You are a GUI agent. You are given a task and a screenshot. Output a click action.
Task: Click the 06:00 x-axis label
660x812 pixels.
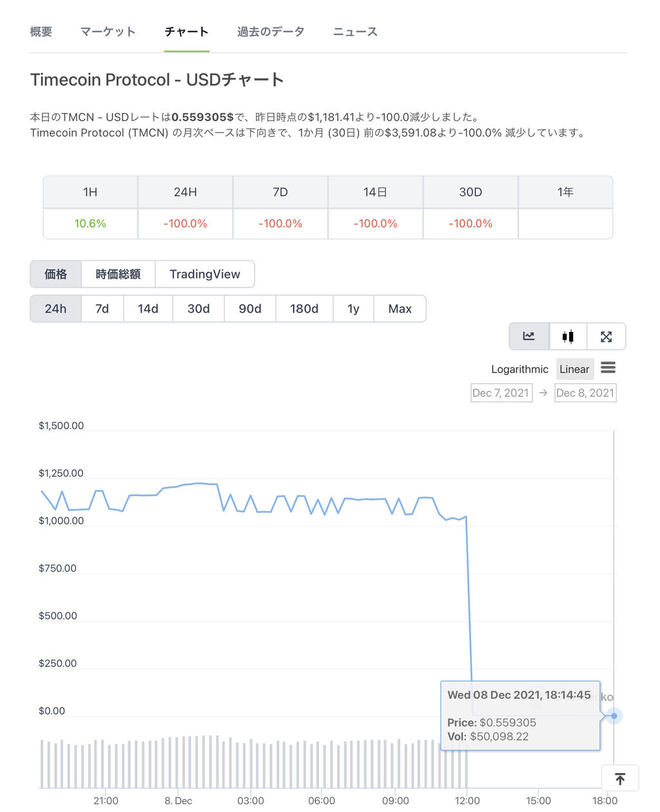coord(322,800)
